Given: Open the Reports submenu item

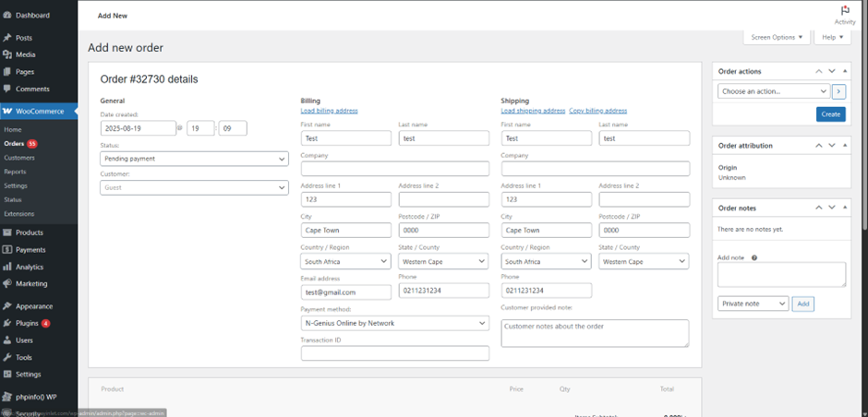Looking at the screenshot, I should pos(15,172).
